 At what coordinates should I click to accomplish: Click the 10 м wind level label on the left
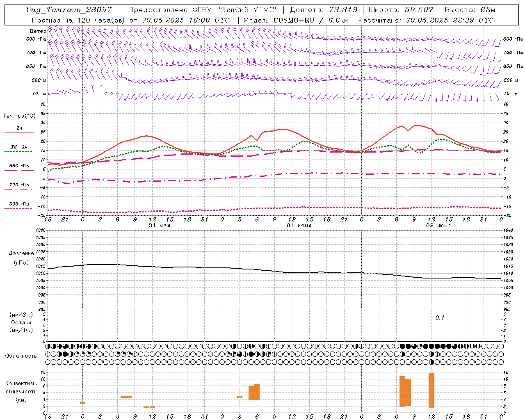(x=39, y=94)
